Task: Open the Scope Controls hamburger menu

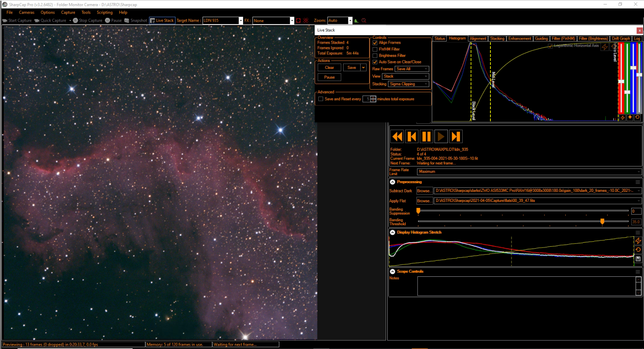Action: pos(638,272)
